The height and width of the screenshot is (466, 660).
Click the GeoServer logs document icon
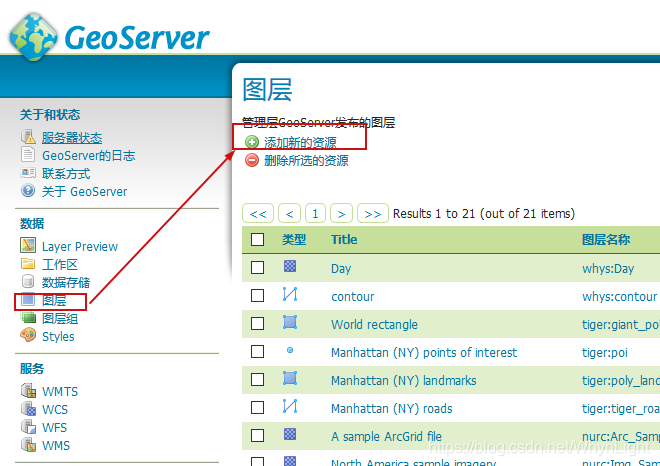coord(28,155)
